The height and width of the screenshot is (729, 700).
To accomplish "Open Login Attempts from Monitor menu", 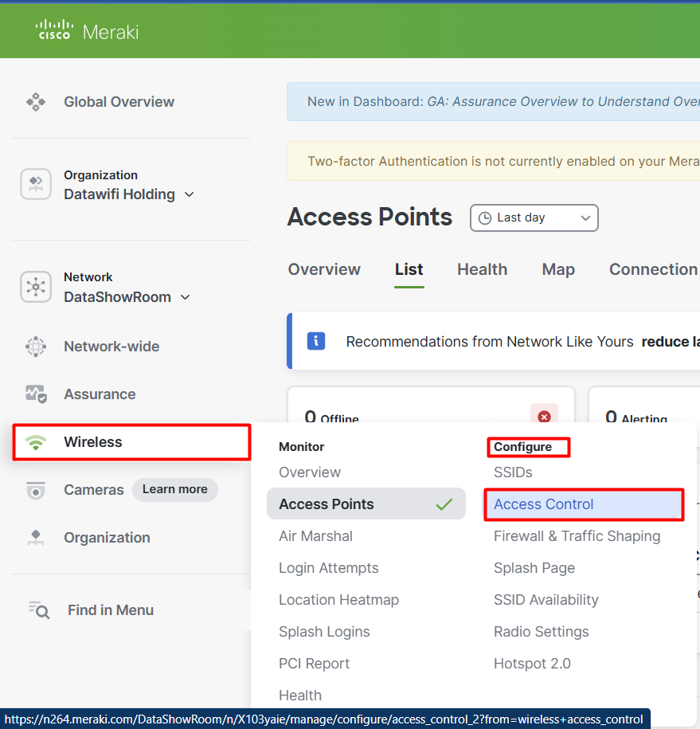I will tap(329, 568).
